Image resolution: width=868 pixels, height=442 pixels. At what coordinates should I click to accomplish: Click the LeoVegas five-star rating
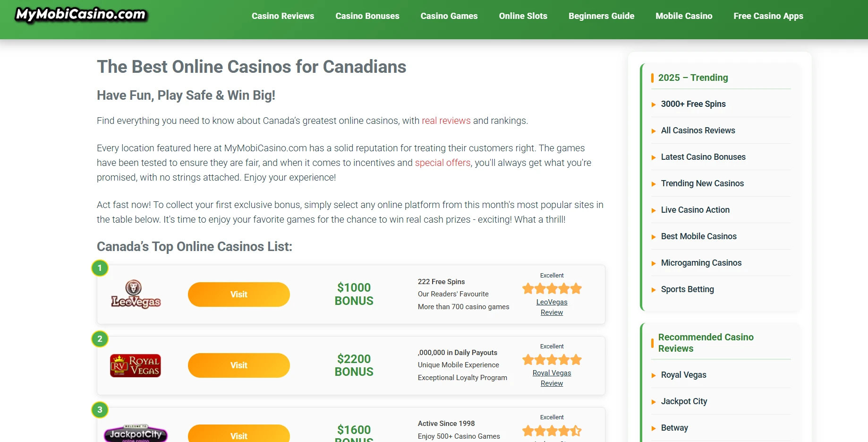click(x=552, y=288)
